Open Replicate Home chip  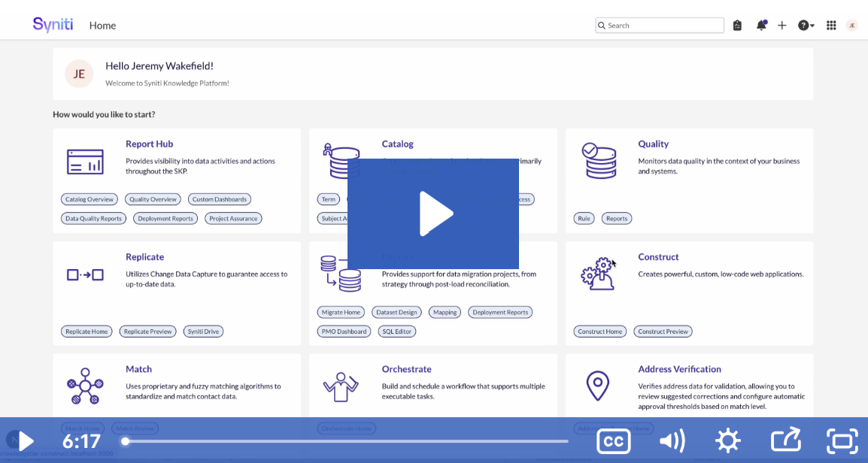click(86, 331)
